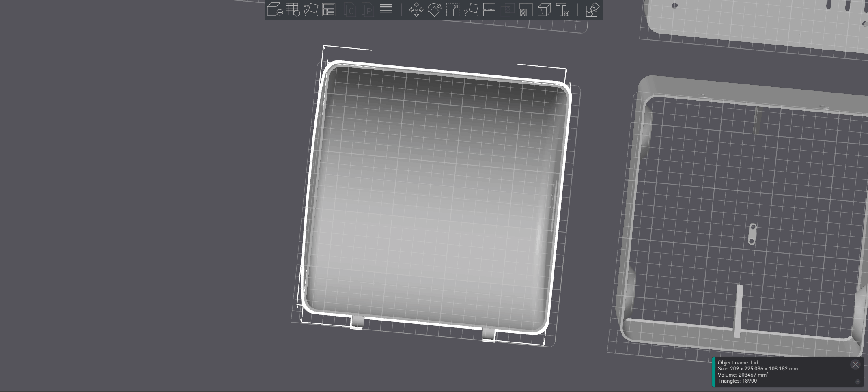This screenshot has width=868, height=392.
Task: Select the Scale tool
Action: coord(452,10)
